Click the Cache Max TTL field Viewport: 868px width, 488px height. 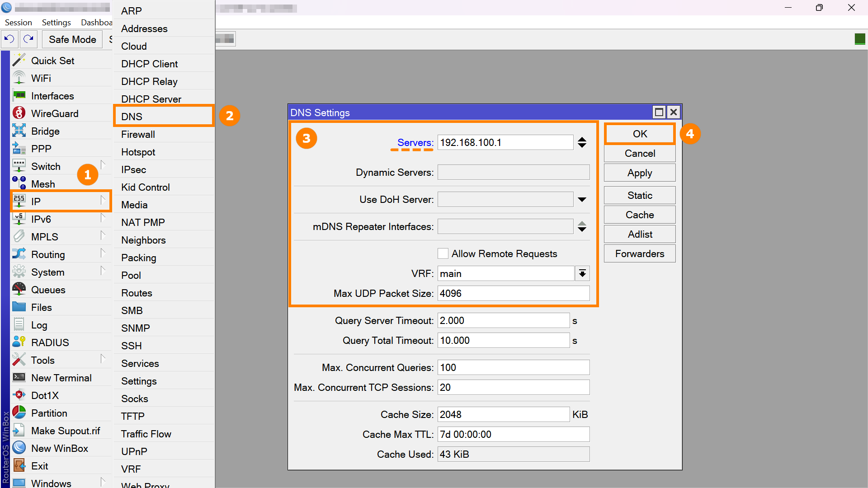(514, 435)
